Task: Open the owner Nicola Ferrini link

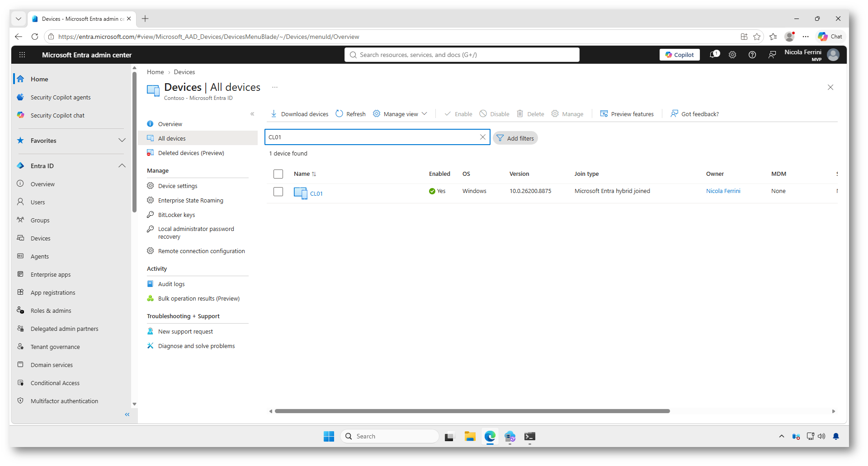Action: [x=723, y=191]
